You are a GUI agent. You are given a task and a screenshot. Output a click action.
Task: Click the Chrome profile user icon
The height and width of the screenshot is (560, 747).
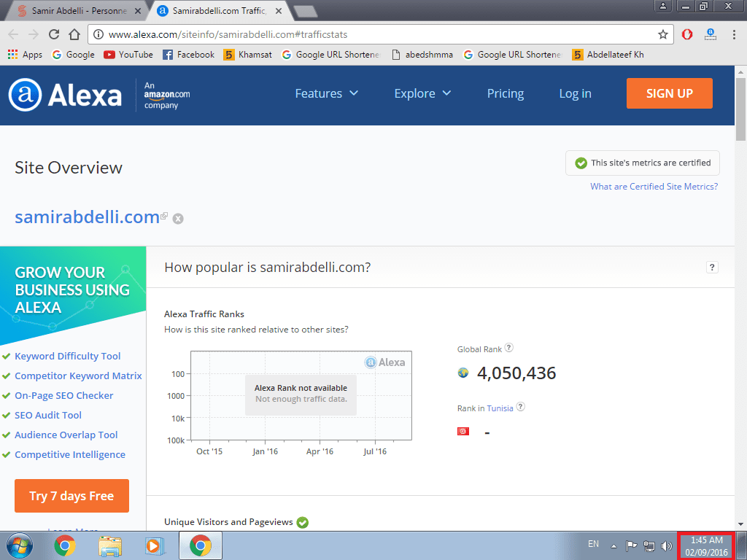click(662, 6)
